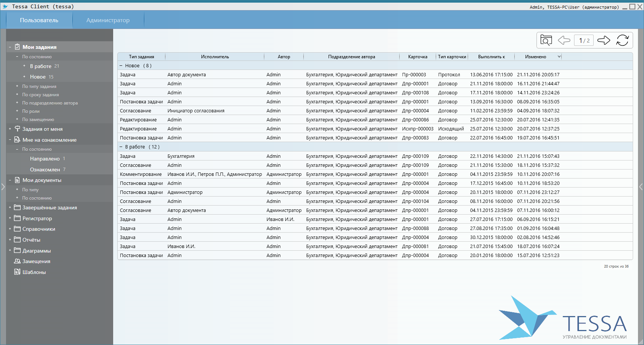Switch to the Администратор tab
Image resolution: width=644 pixels, height=345 pixels.
[x=108, y=20]
